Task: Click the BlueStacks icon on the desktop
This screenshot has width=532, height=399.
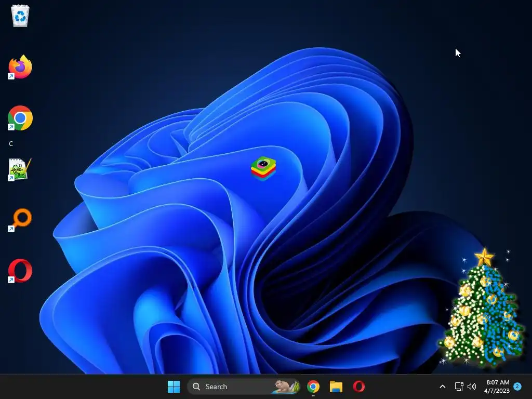Action: (x=263, y=168)
